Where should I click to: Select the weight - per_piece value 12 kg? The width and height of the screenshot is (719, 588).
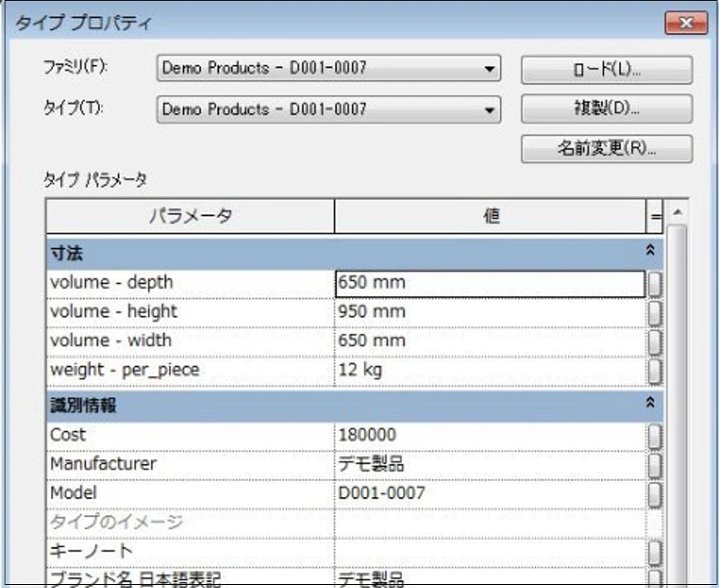tap(490, 370)
